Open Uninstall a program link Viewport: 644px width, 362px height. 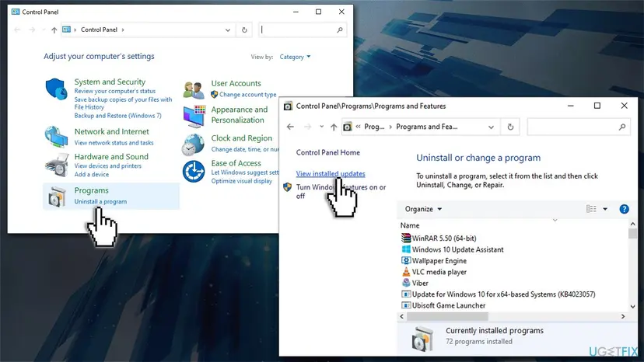coord(100,201)
